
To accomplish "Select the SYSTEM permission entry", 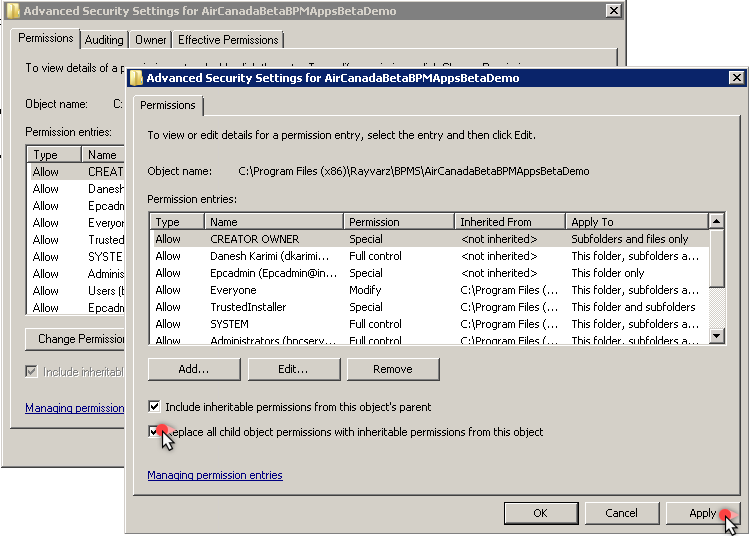I will point(430,324).
